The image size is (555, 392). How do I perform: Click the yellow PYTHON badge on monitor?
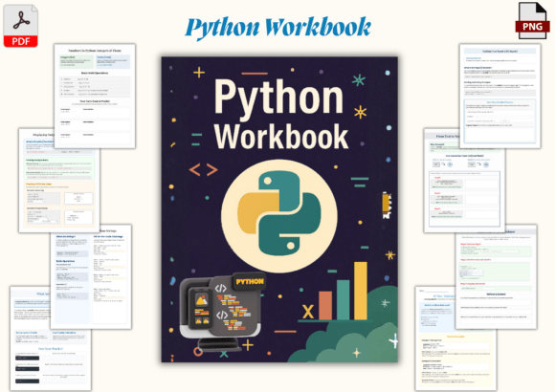[x=250, y=282]
